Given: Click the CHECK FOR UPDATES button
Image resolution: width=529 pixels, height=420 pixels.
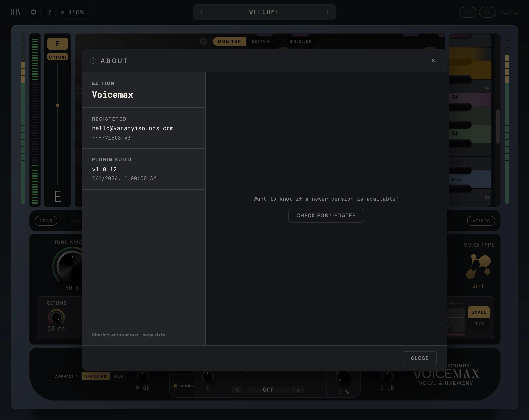Looking at the screenshot, I should pyautogui.click(x=326, y=215).
